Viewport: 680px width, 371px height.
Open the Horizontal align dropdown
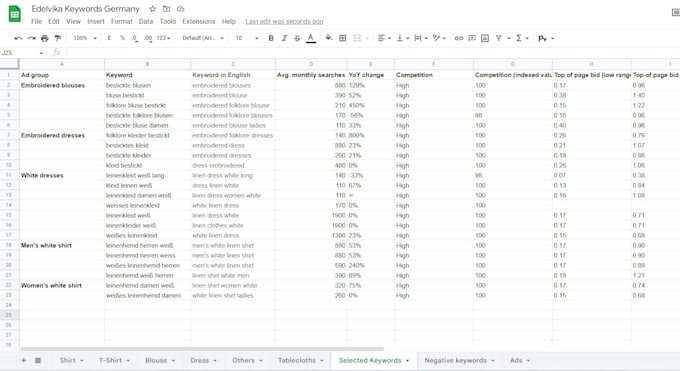pyautogui.click(x=384, y=38)
